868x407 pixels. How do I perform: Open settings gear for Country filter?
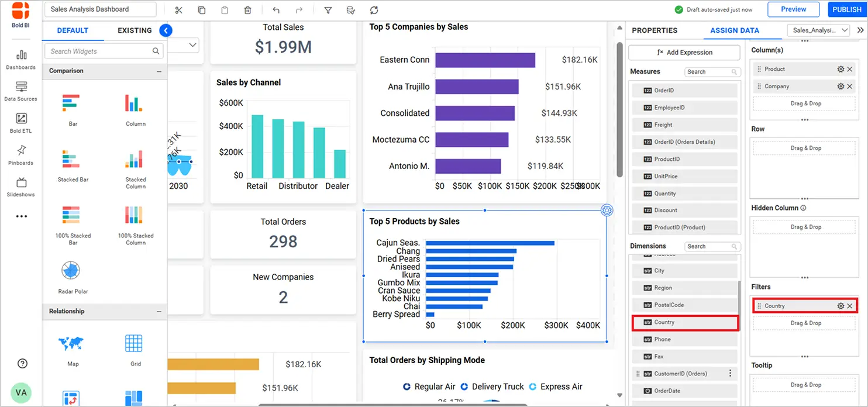click(841, 306)
